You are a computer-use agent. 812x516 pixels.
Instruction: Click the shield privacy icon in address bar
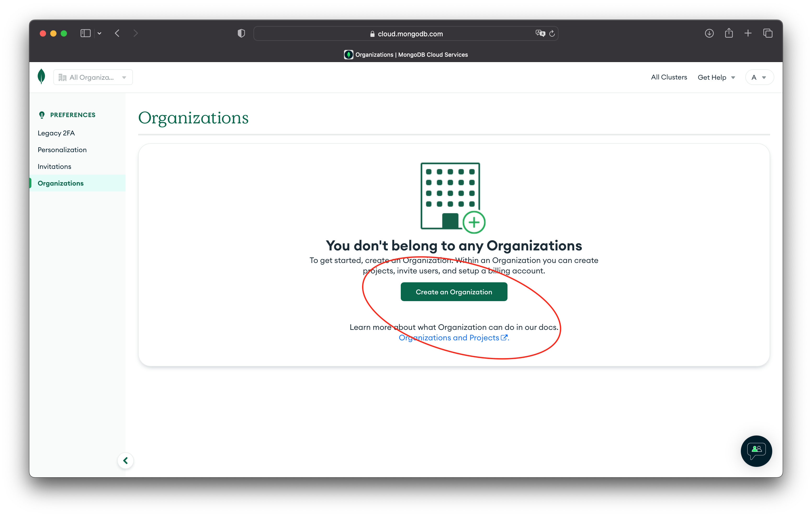point(241,34)
